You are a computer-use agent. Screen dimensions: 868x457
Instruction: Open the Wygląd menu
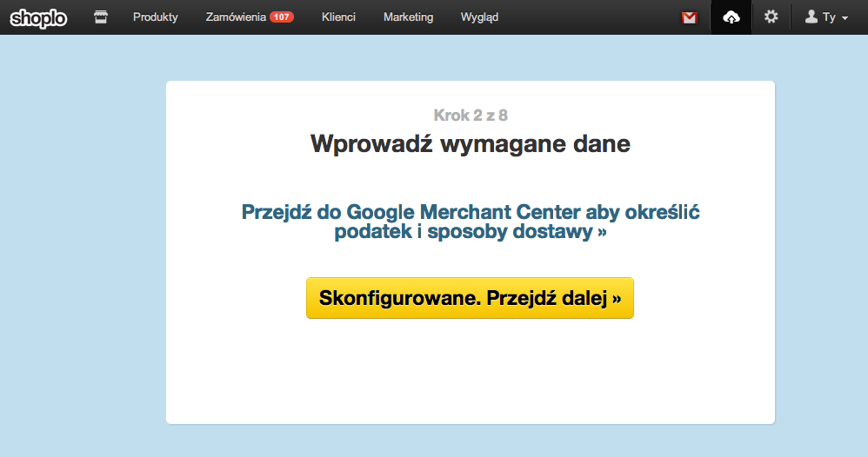(x=479, y=17)
